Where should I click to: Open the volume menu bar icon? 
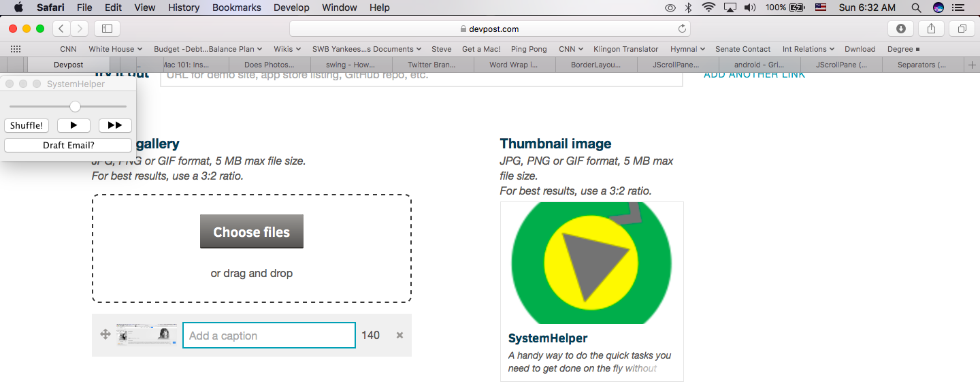[750, 7]
